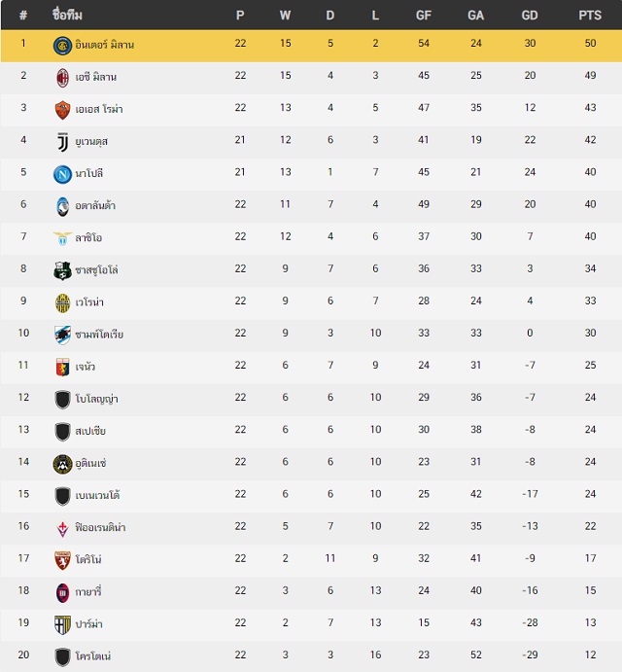Open the team name in row 18

pos(88,591)
